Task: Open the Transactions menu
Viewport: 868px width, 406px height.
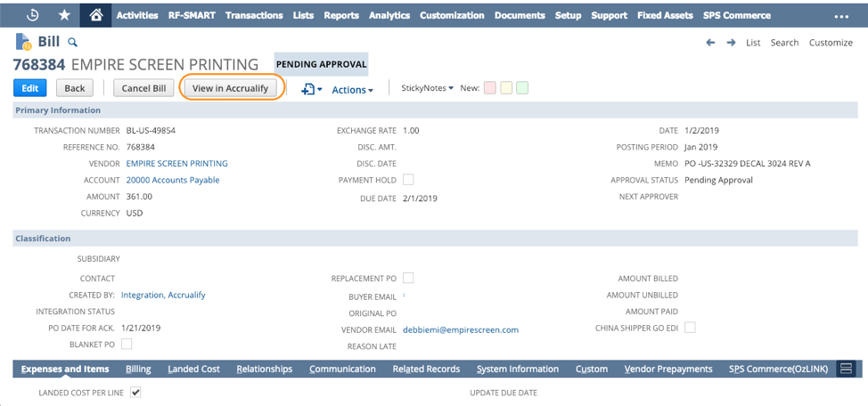Action: [254, 15]
